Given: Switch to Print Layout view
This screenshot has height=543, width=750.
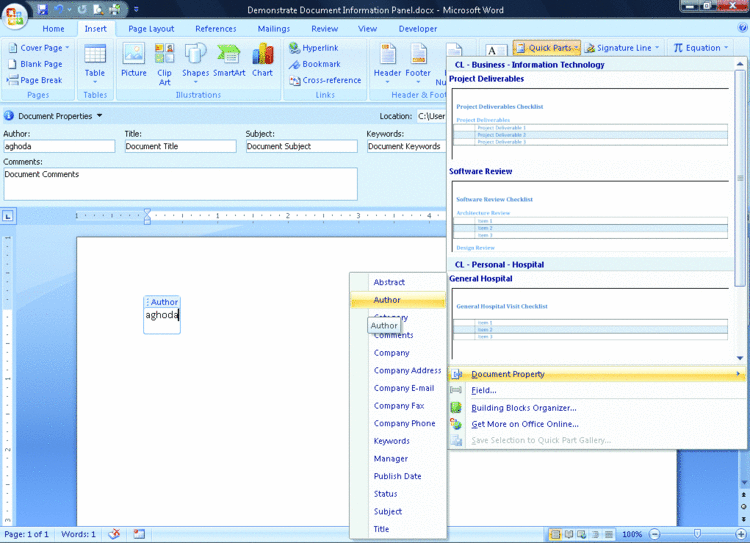Looking at the screenshot, I should click(x=555, y=534).
